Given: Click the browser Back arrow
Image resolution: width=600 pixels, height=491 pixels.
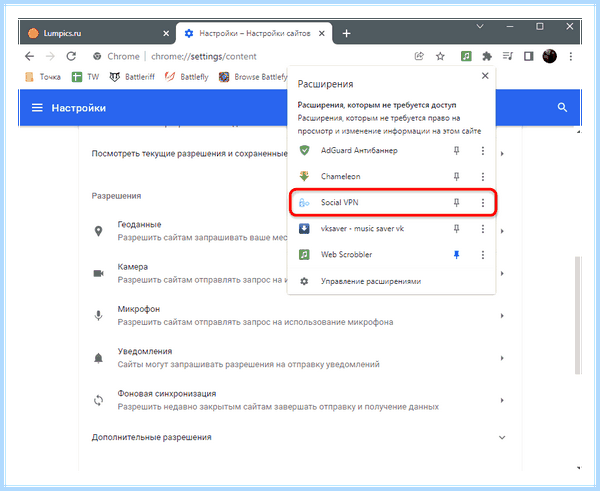Looking at the screenshot, I should [x=29, y=57].
